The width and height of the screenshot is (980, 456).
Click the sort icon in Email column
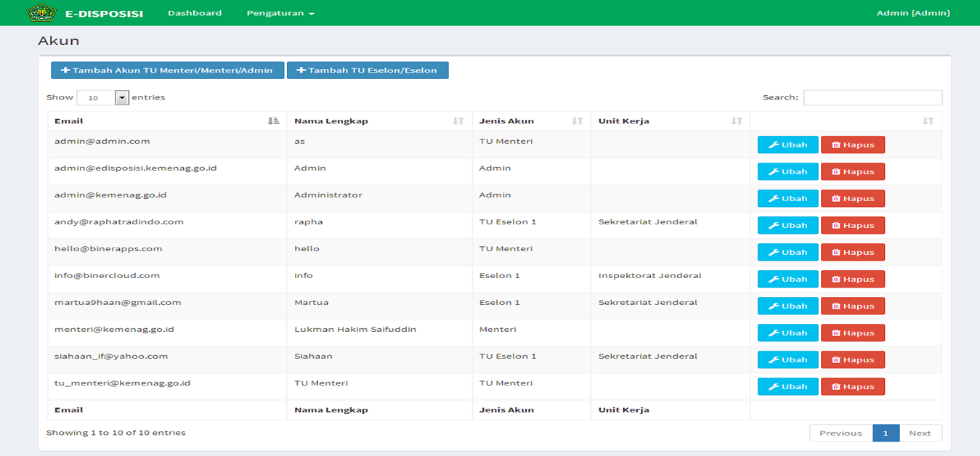click(273, 121)
